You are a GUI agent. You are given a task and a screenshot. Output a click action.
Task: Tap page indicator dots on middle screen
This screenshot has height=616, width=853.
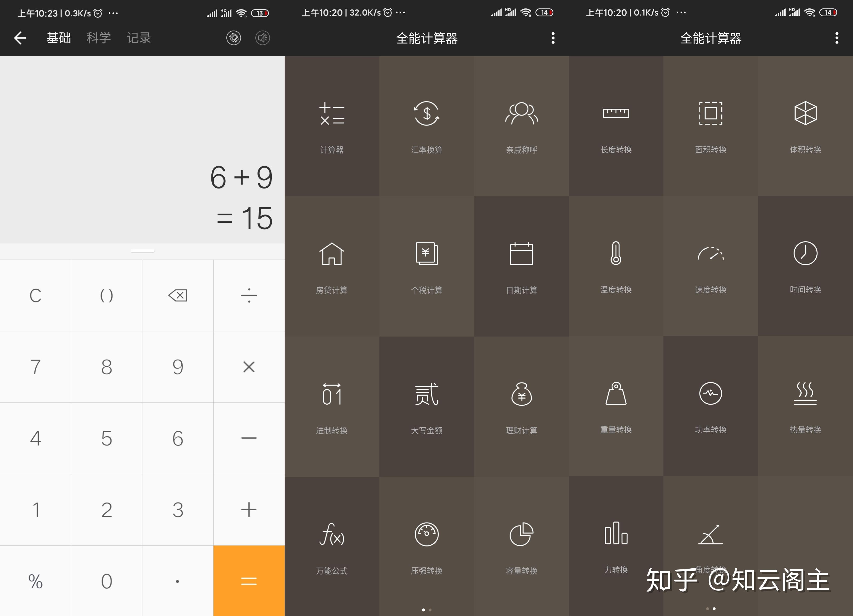pyautogui.click(x=426, y=610)
